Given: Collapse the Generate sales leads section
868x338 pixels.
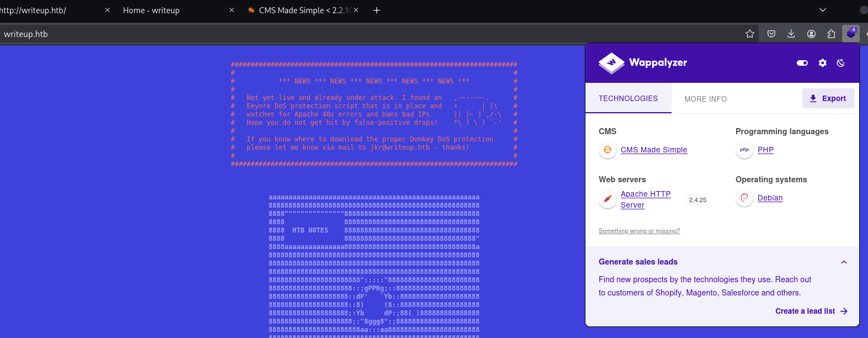Looking at the screenshot, I should pyautogui.click(x=844, y=262).
